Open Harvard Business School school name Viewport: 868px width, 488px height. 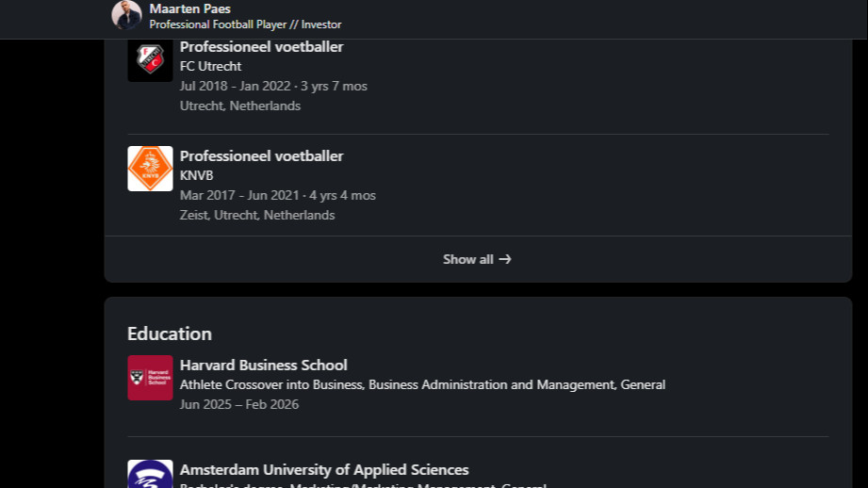264,366
